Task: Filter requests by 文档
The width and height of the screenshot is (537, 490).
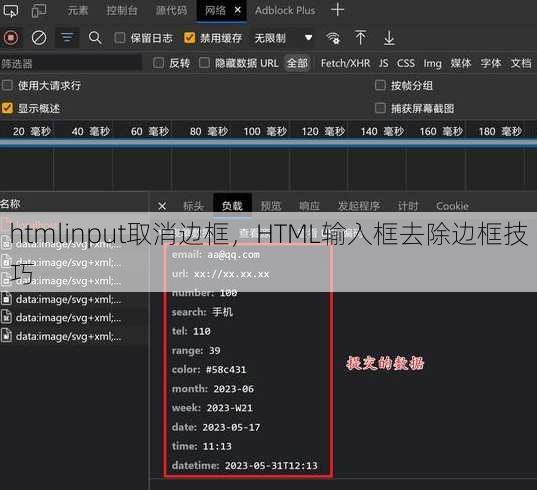Action: [x=521, y=63]
